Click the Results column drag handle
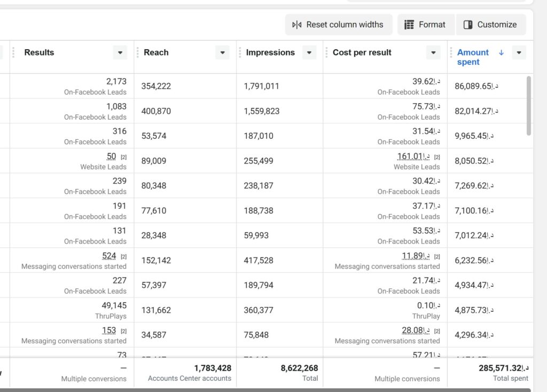547x392 pixels. point(13,53)
